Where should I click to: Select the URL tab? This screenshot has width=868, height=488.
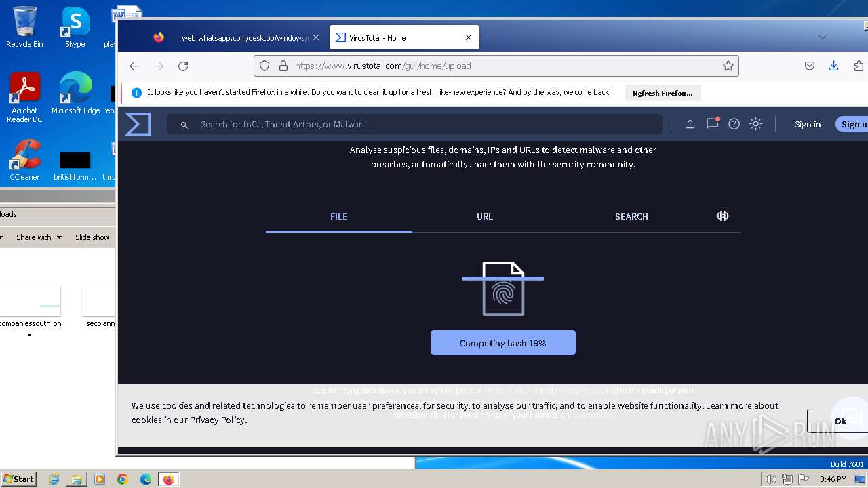485,217
